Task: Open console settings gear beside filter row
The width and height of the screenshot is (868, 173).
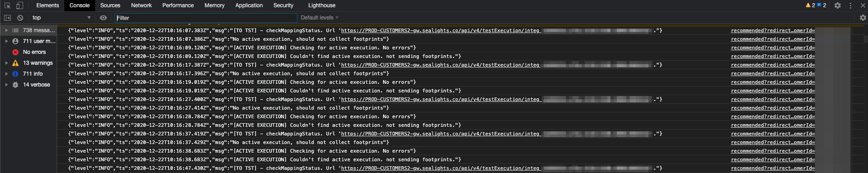Action: (x=863, y=18)
